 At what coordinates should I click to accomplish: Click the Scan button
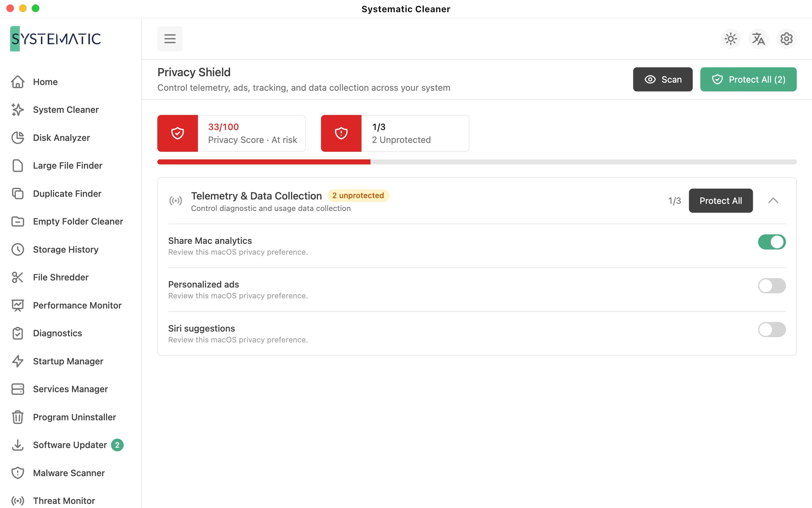[662, 79]
